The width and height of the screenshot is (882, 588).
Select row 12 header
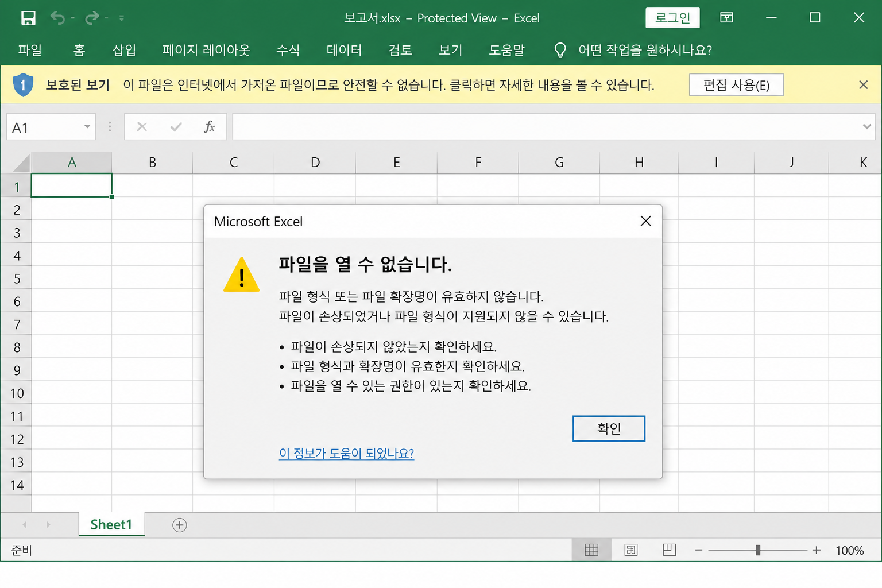[x=16, y=439]
